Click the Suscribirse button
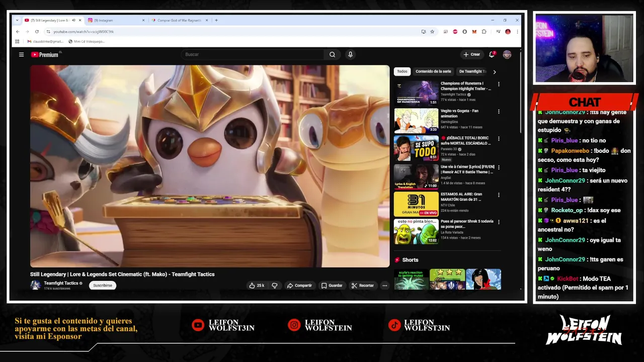The width and height of the screenshot is (644, 362). 103,286
